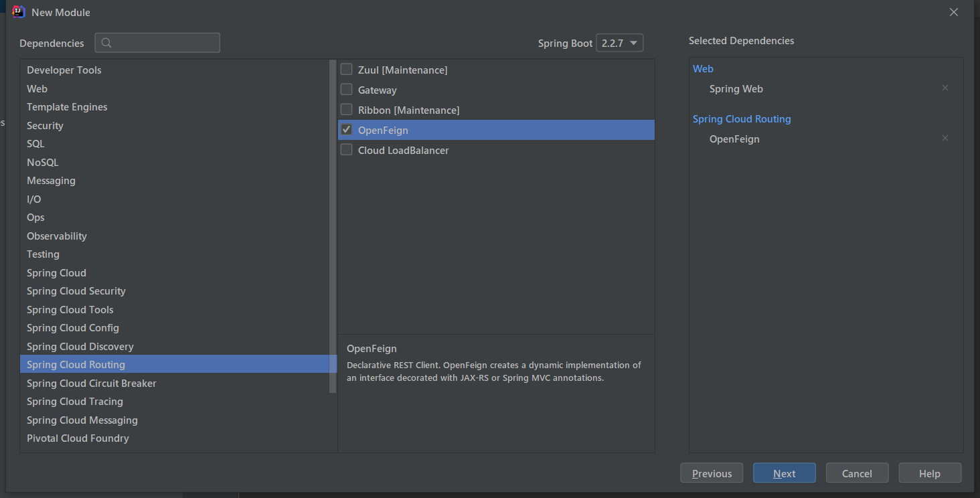This screenshot has height=498, width=980.
Task: Select the Spring Cloud Discovery category
Action: tap(175, 346)
